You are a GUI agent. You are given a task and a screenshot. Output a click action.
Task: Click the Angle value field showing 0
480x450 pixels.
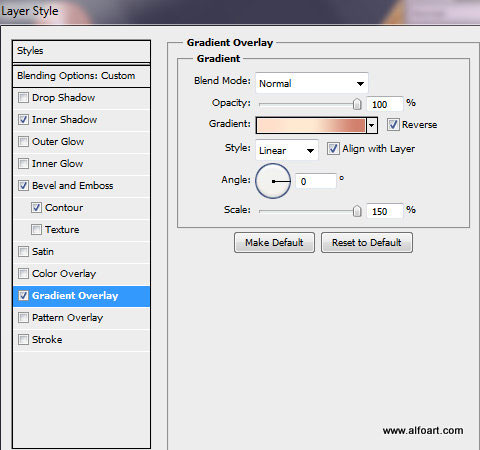coord(316,181)
